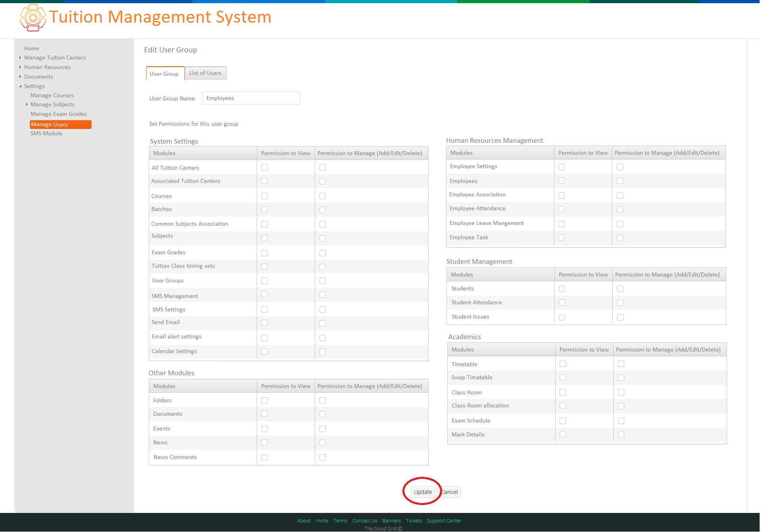Click the Tuition Management System title text
762x532 pixels.
(160, 17)
